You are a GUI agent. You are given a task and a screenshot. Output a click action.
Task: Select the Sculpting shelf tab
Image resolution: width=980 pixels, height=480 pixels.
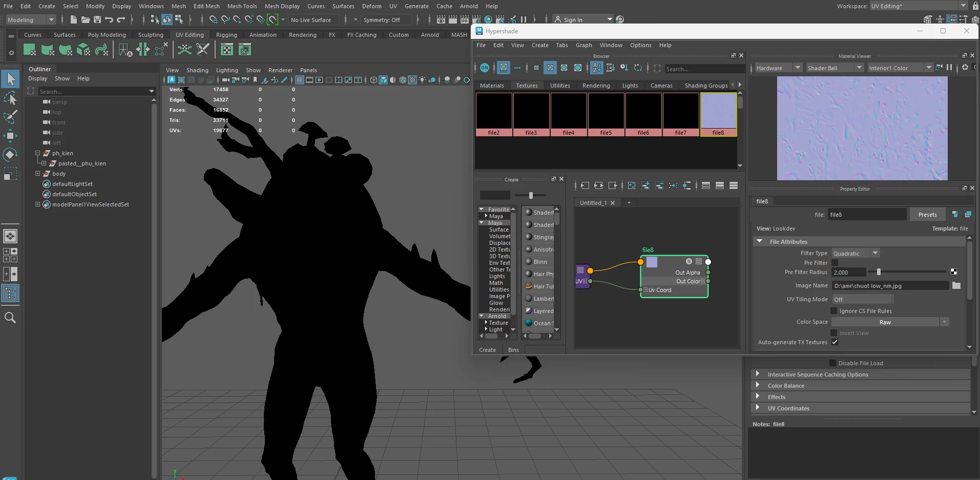click(x=151, y=35)
